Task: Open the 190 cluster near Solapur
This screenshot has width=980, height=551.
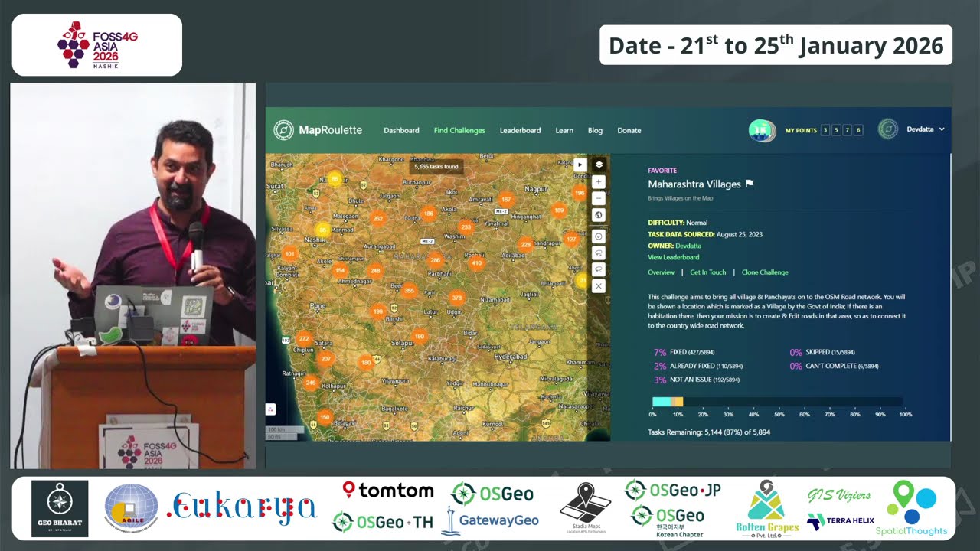Action: tap(419, 336)
